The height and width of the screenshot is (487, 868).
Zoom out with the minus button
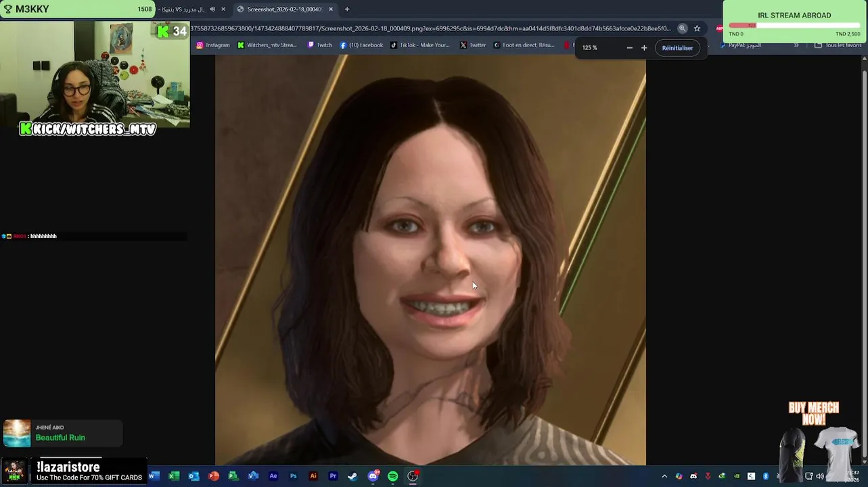click(629, 48)
